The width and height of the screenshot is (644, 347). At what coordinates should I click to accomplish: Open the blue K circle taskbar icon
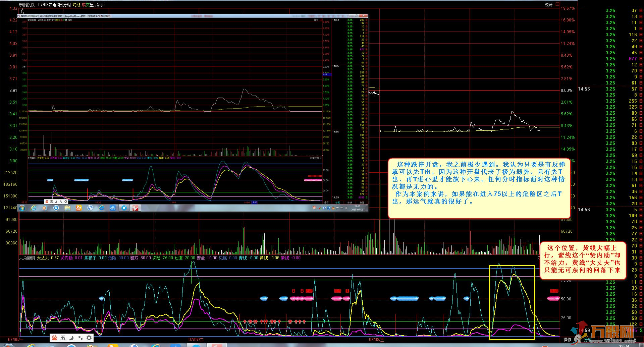[56, 208]
